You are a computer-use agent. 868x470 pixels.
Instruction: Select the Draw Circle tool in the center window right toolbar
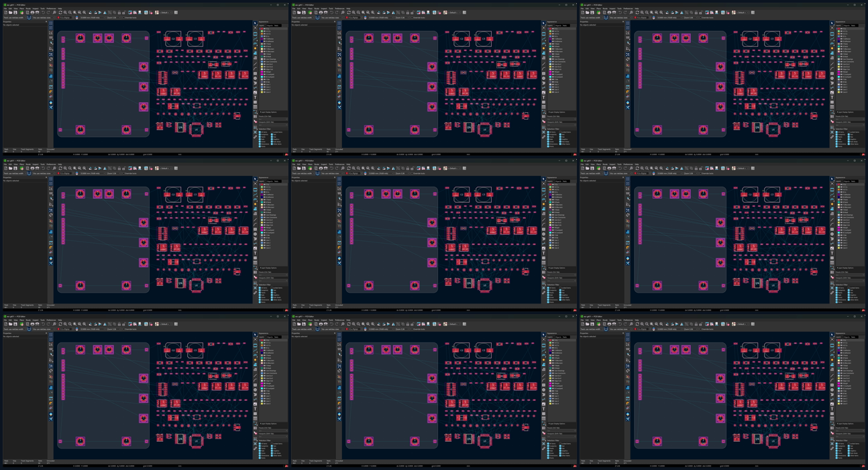coord(543,234)
